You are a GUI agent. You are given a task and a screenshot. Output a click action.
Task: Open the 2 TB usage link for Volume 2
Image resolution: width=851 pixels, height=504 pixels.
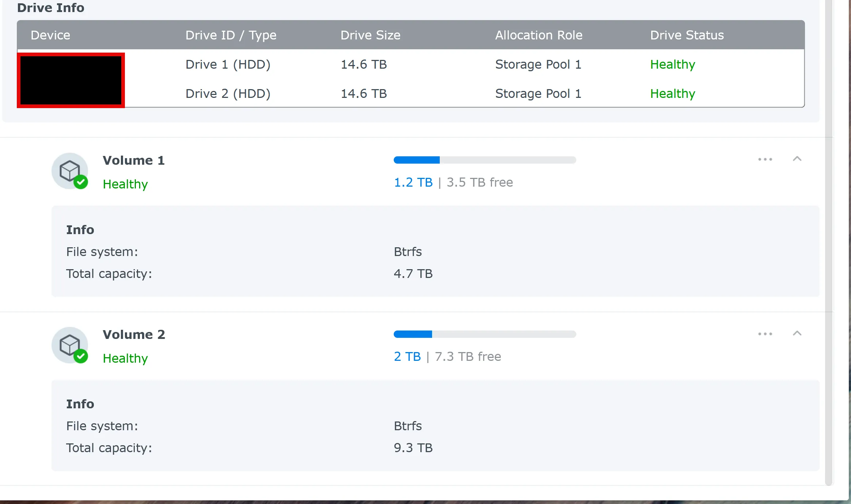tap(407, 356)
